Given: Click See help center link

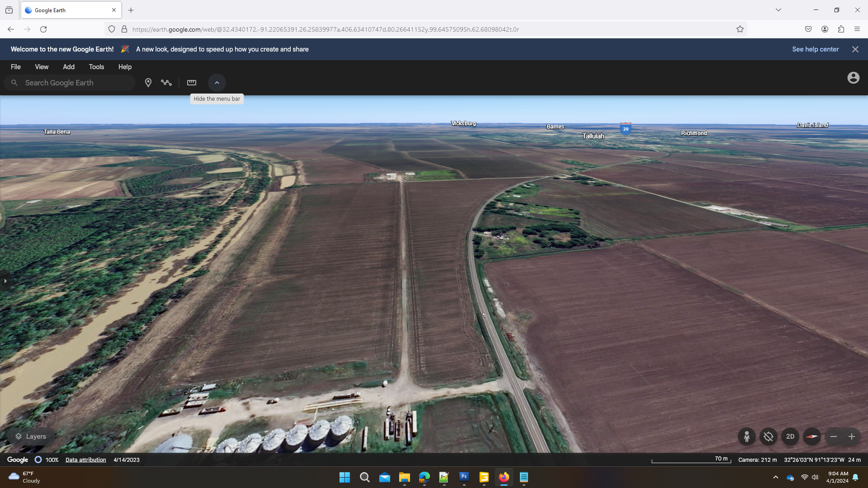Looking at the screenshot, I should pyautogui.click(x=815, y=49).
